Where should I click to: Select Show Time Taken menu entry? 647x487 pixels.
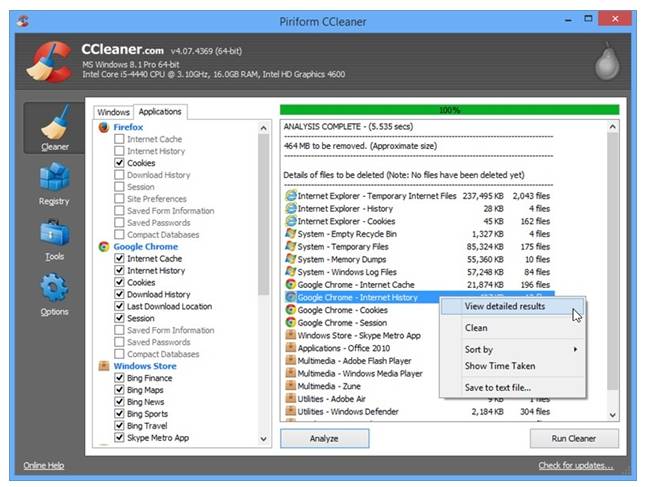pos(512,366)
